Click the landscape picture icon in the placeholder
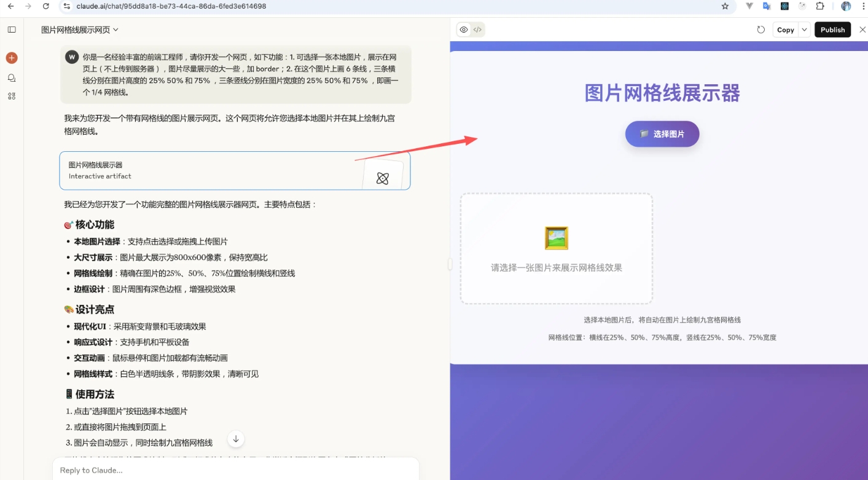Image resolution: width=868 pixels, height=480 pixels. [557, 238]
